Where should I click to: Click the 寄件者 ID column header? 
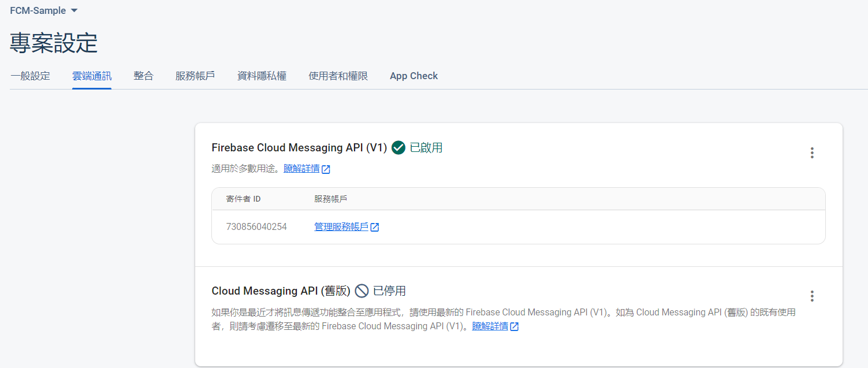point(243,199)
